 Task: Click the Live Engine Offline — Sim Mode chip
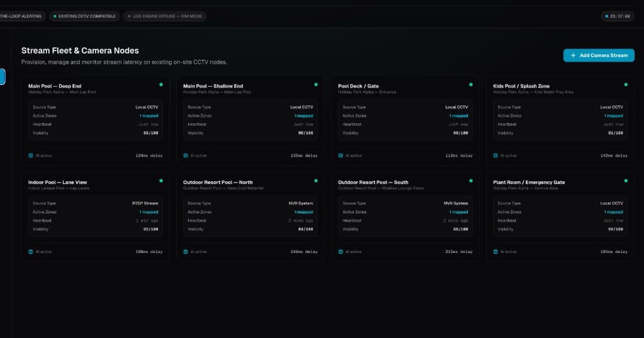(x=165, y=16)
